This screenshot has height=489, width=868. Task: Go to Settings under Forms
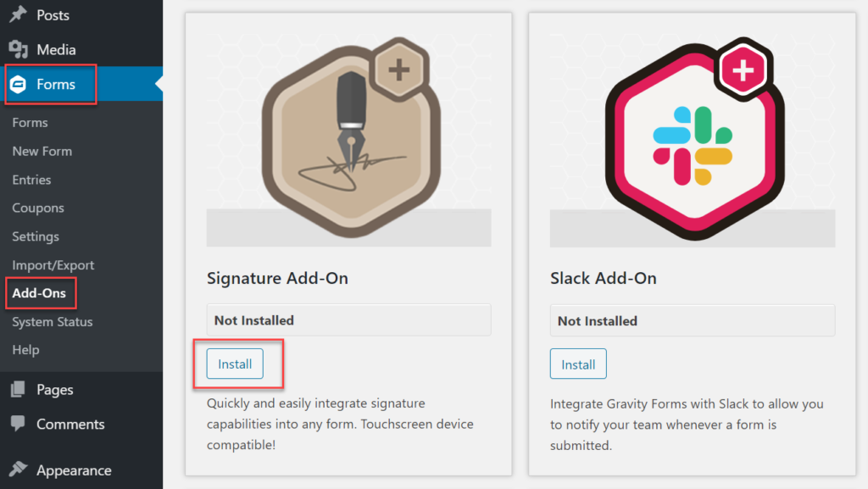(37, 236)
